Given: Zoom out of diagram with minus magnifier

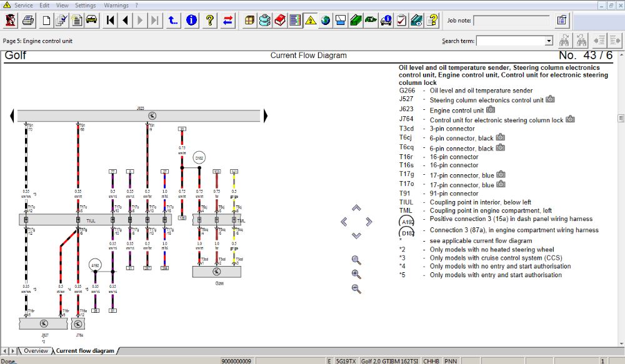Looking at the screenshot, I should (x=356, y=288).
